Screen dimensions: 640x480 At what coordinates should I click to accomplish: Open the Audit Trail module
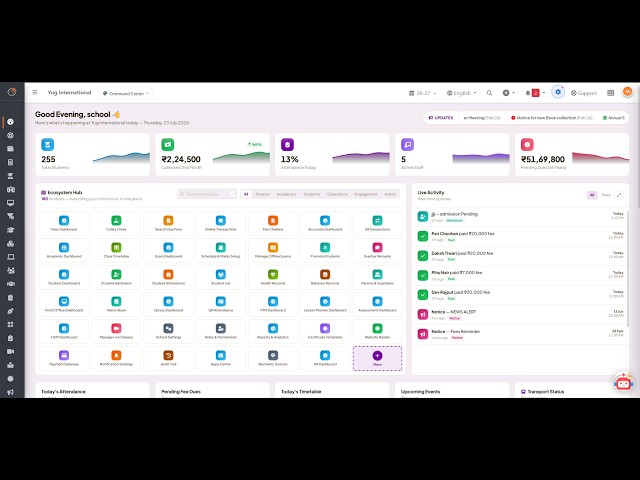pos(168,358)
